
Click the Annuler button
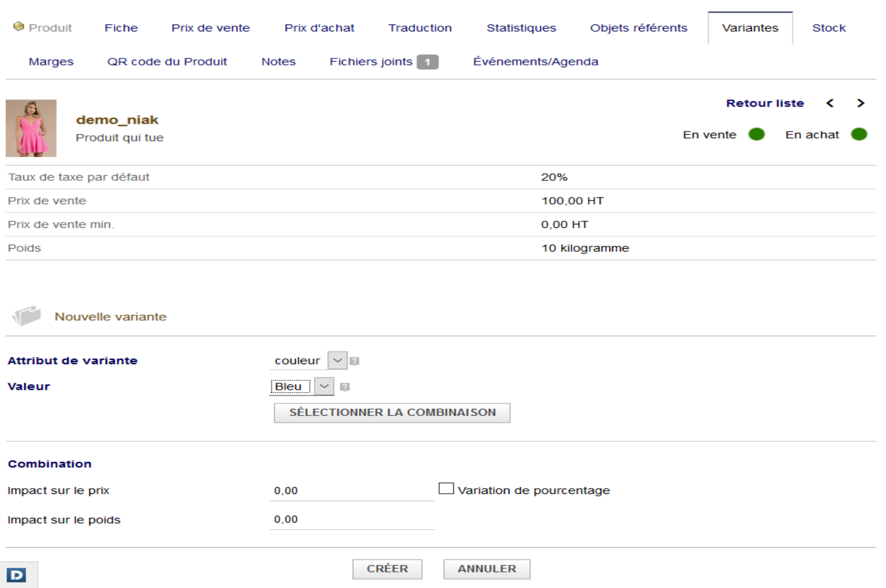tap(487, 569)
